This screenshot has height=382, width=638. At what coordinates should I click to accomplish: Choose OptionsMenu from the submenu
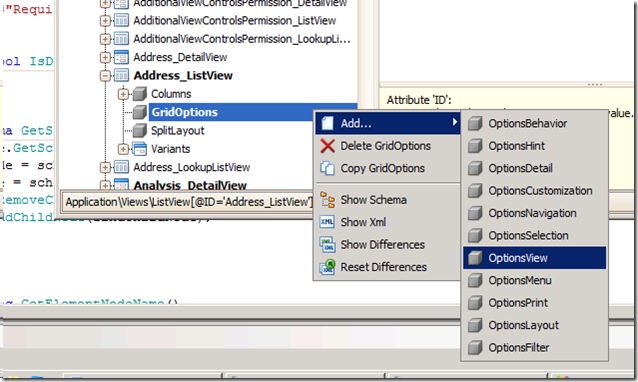coord(534,280)
